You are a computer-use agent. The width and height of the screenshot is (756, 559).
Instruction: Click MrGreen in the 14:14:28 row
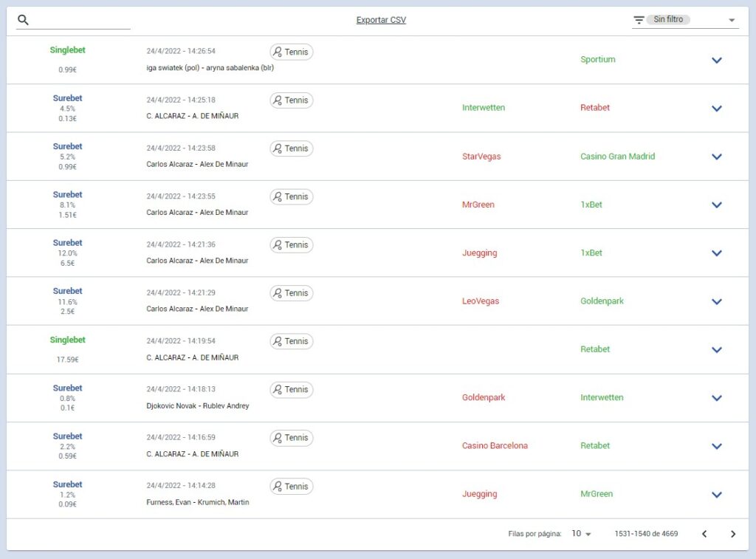click(x=597, y=494)
